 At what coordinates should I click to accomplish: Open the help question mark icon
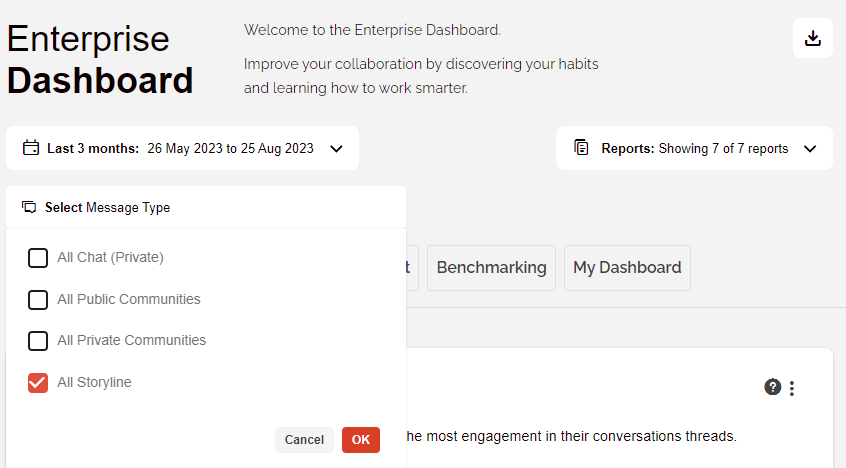click(x=773, y=387)
